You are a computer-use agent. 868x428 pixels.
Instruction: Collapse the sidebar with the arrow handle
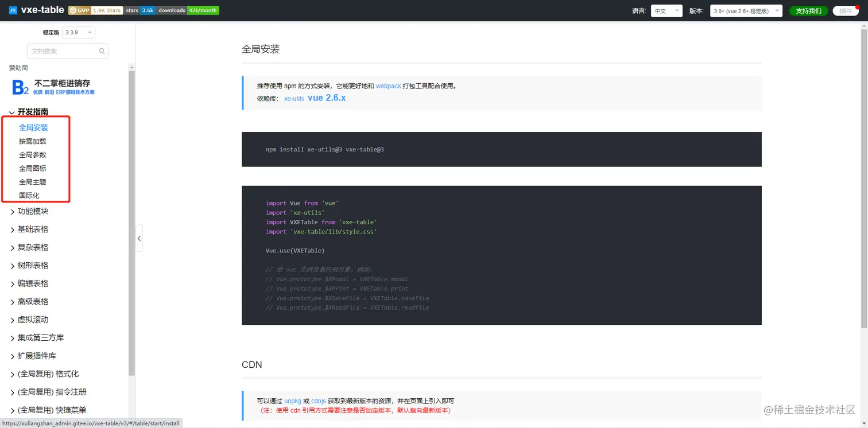pyautogui.click(x=139, y=239)
